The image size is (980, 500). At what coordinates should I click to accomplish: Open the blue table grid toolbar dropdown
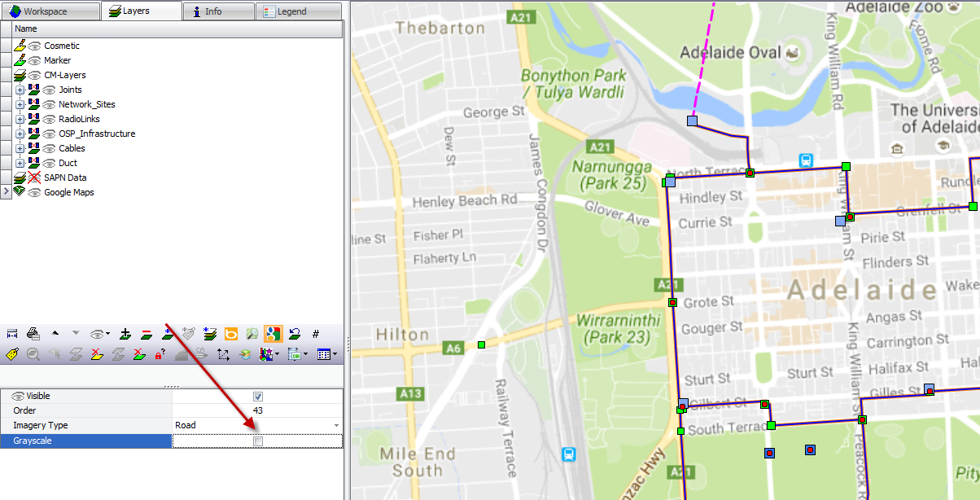pyautogui.click(x=335, y=354)
